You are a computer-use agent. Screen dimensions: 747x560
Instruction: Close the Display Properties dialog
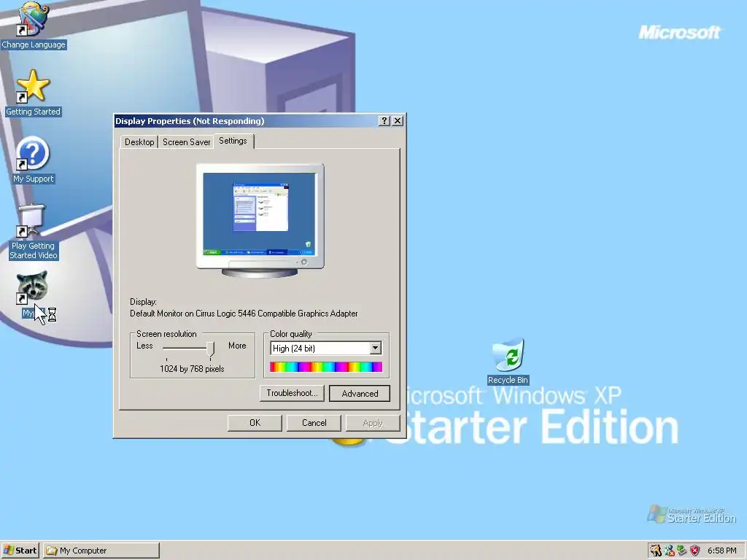(x=398, y=121)
